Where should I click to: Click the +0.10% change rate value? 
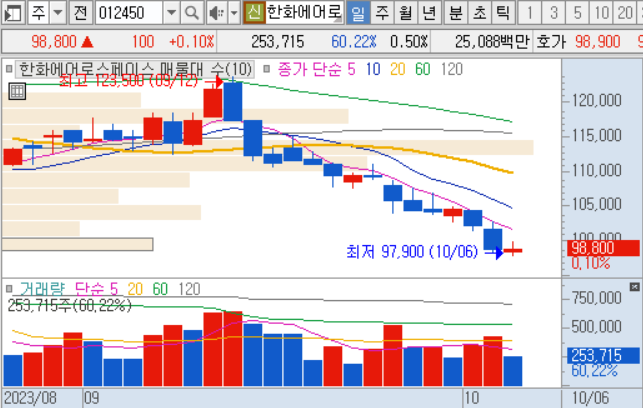(192, 41)
